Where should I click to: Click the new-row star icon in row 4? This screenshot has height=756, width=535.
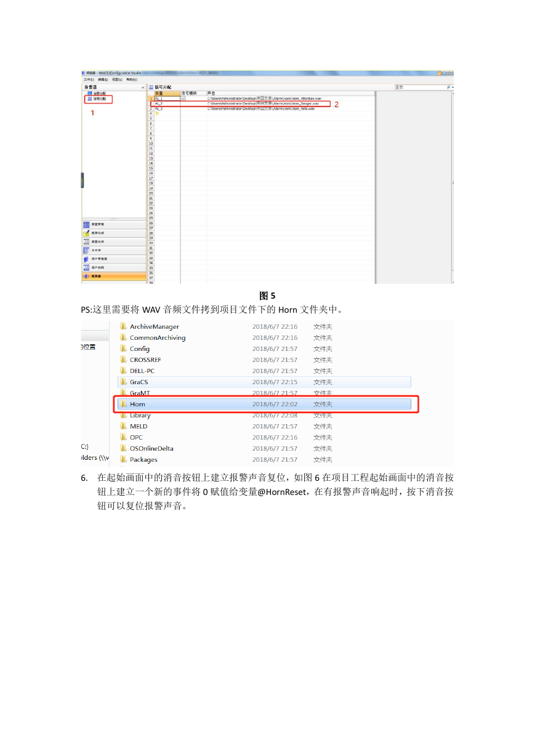tap(157, 113)
